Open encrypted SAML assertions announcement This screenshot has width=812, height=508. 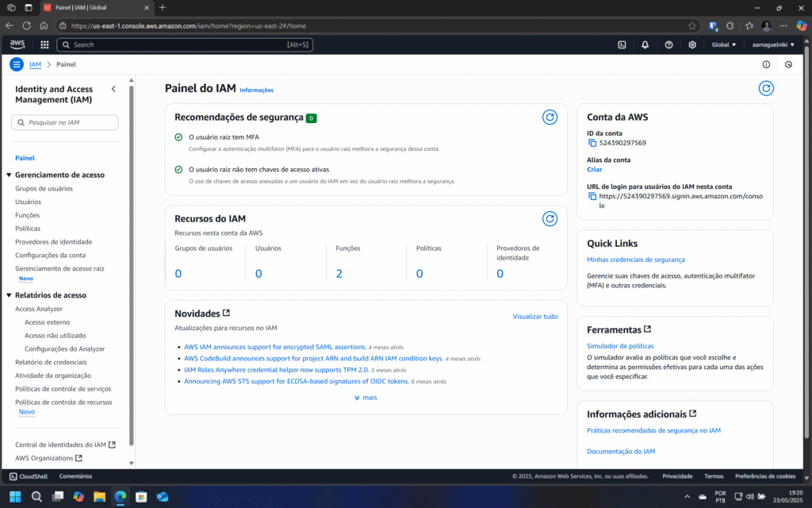[x=275, y=347]
